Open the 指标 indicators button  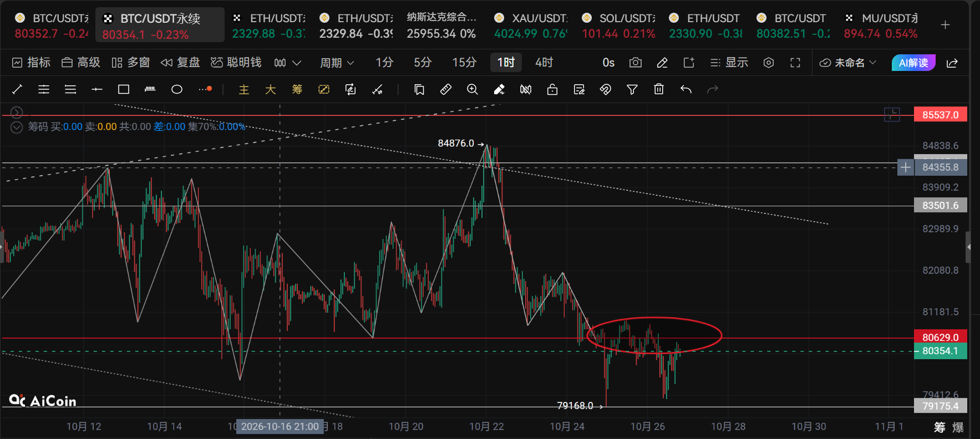[x=32, y=63]
